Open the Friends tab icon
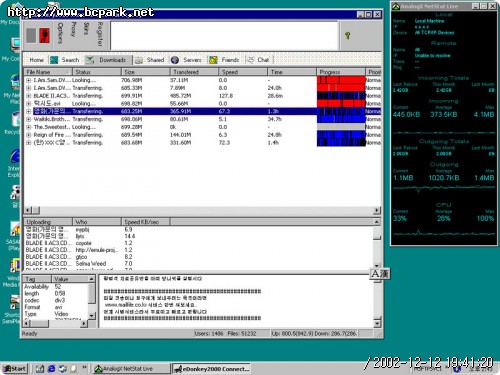Viewport: 500px width, 375px height. [213, 60]
